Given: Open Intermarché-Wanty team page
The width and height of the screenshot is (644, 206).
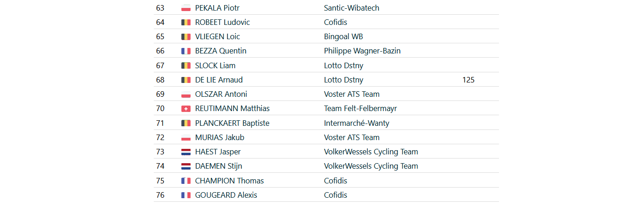Looking at the screenshot, I should coord(356,123).
